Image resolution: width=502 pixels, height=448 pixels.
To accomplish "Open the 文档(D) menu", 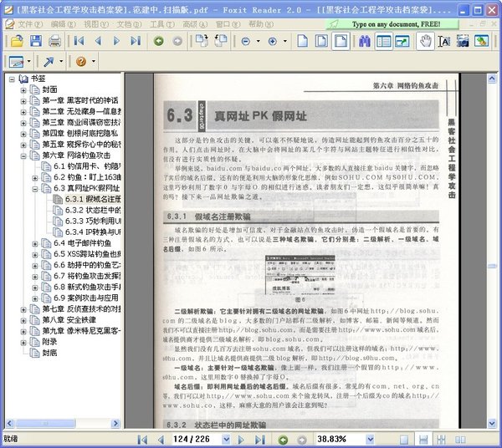I will tap(129, 24).
